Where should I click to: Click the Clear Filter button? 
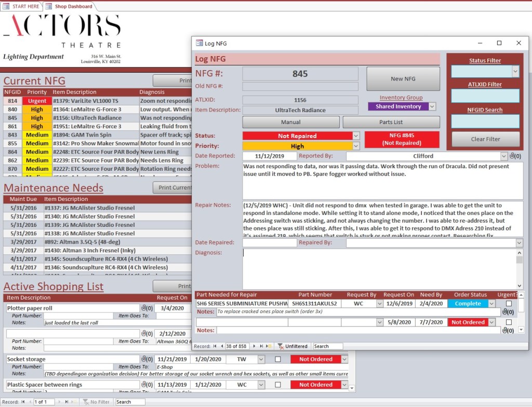485,139
